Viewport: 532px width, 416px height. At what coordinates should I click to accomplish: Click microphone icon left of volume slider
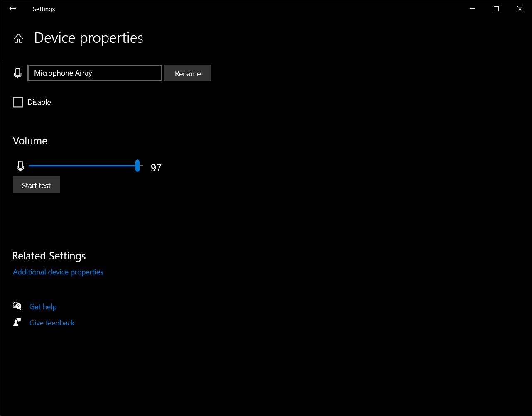click(x=20, y=166)
